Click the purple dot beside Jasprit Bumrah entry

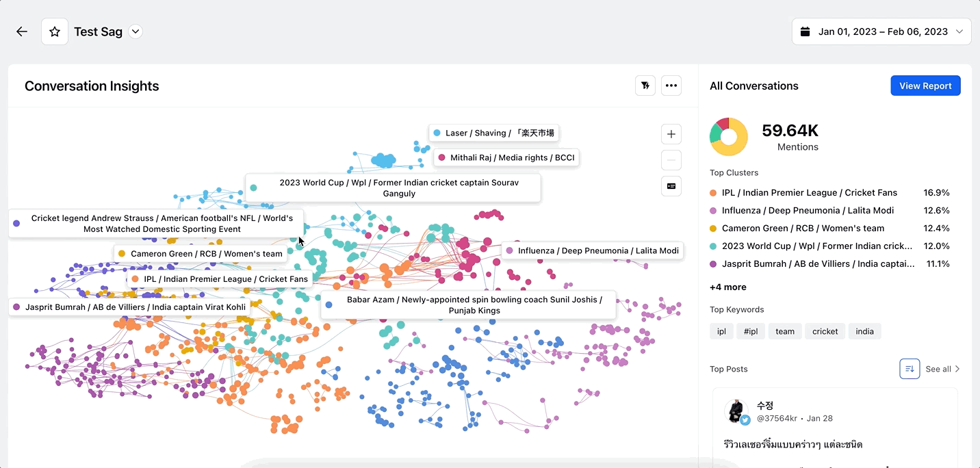pos(713,264)
